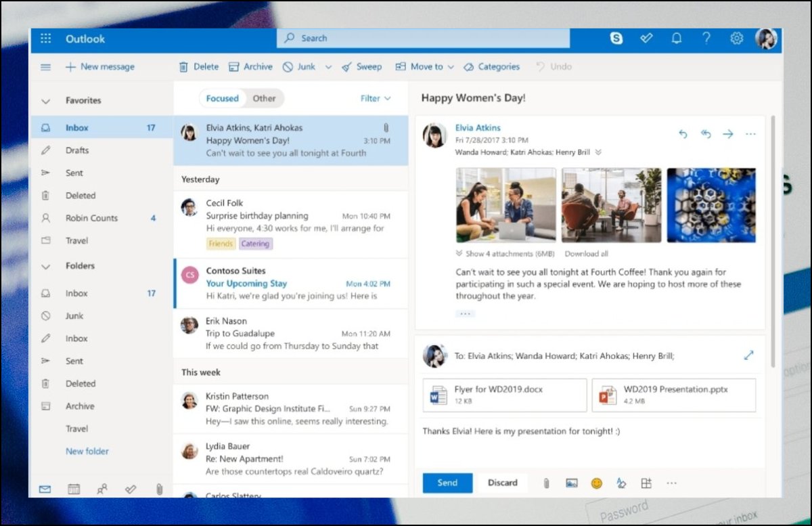Open WD2019 Presentation.pptx attachment
Image resolution: width=812 pixels, height=526 pixels.
tap(674, 395)
